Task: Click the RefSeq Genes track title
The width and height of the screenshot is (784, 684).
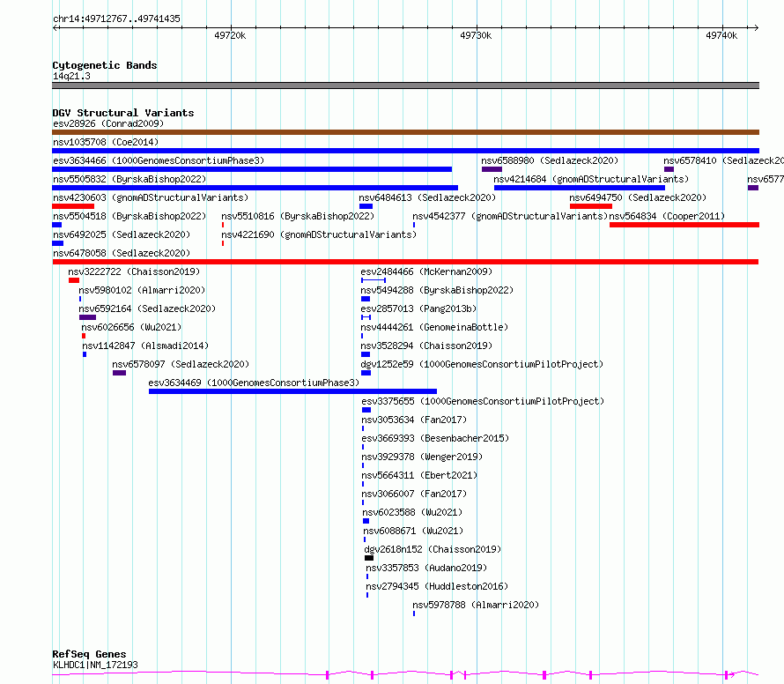Action: tap(89, 655)
